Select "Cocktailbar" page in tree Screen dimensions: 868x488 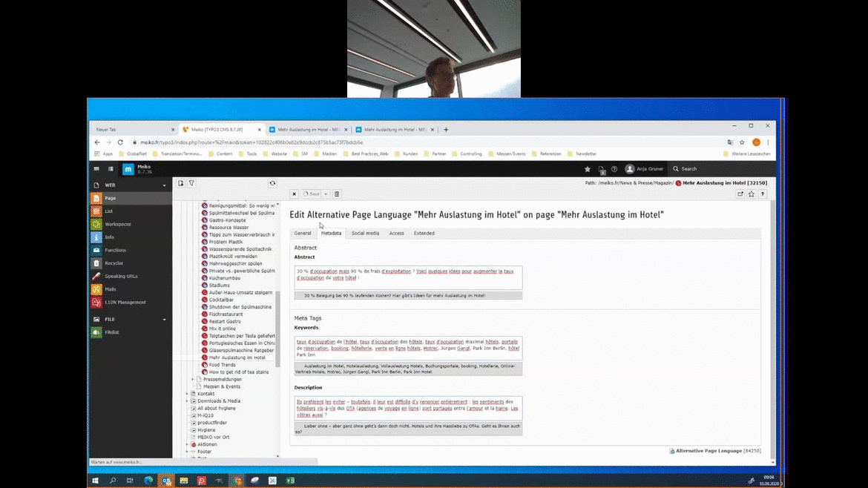click(x=221, y=300)
